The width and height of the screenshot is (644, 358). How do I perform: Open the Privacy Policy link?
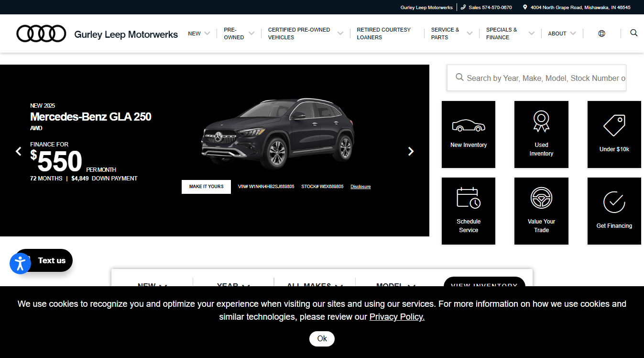[x=397, y=317]
